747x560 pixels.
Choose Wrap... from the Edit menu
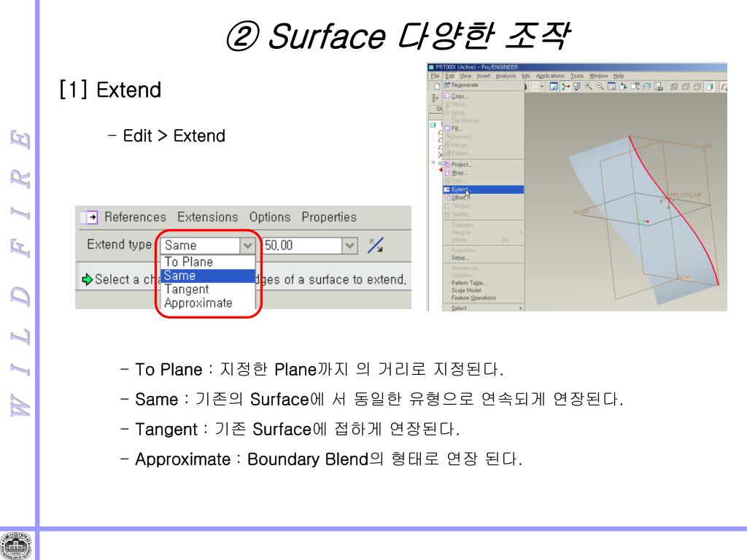coord(484,173)
